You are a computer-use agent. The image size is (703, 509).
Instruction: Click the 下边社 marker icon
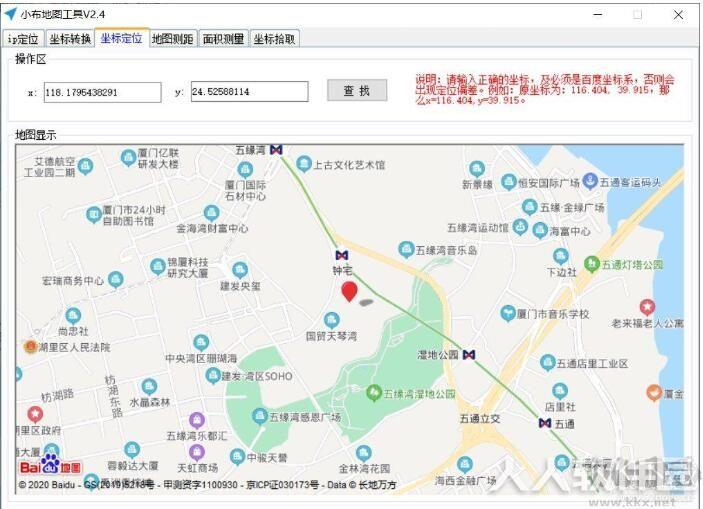coord(561,256)
